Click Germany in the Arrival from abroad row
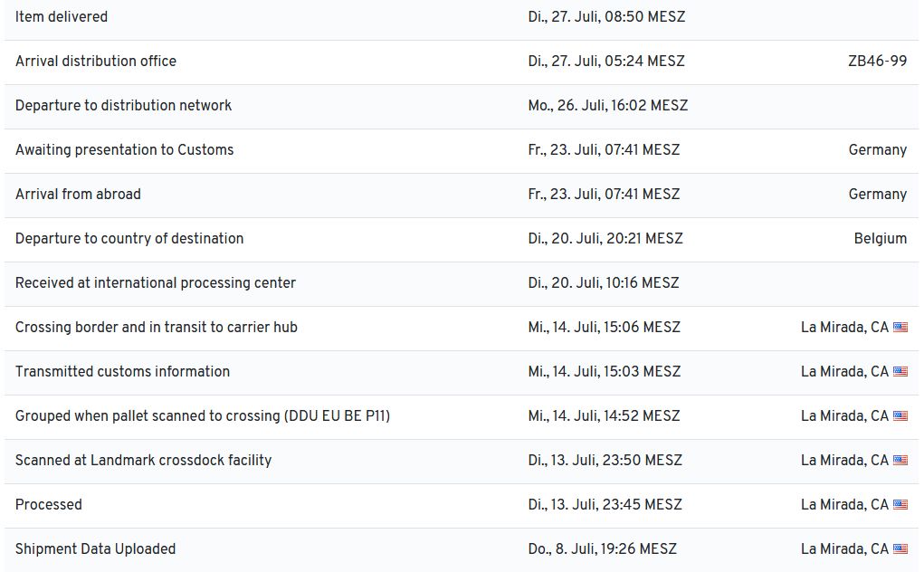924x572 pixels. coord(877,195)
